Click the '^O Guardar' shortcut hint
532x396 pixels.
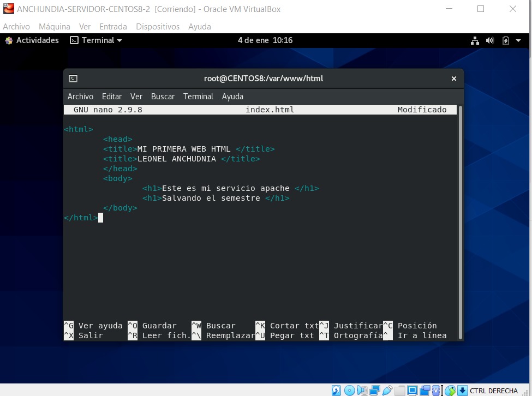point(152,326)
